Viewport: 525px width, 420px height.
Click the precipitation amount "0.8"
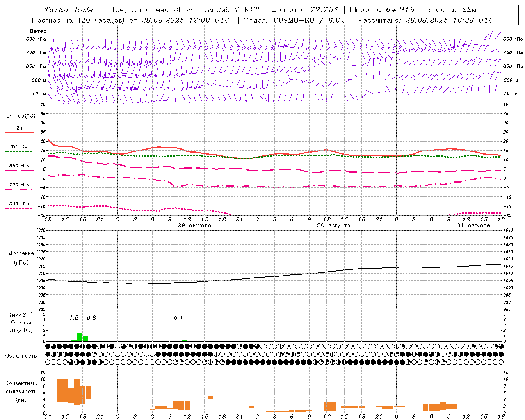tap(91, 317)
